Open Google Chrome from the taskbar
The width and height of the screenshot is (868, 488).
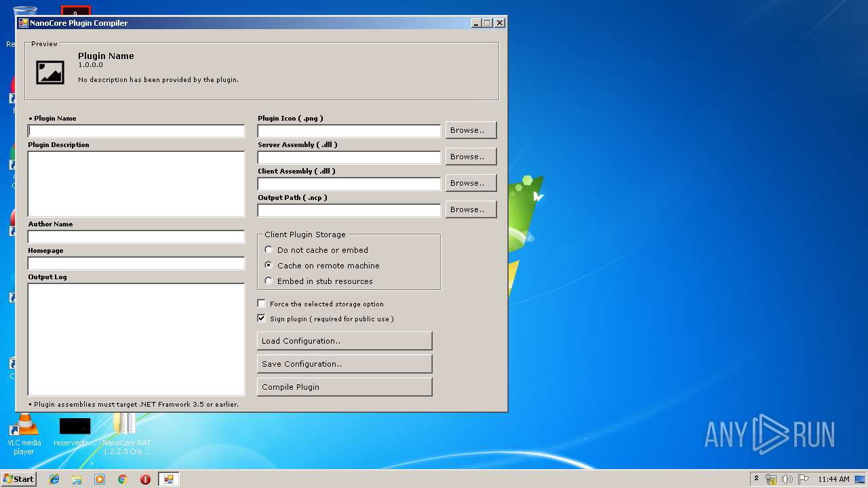click(x=123, y=479)
